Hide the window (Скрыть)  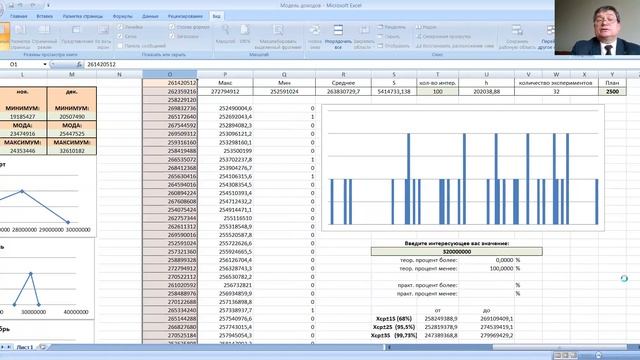389,36
